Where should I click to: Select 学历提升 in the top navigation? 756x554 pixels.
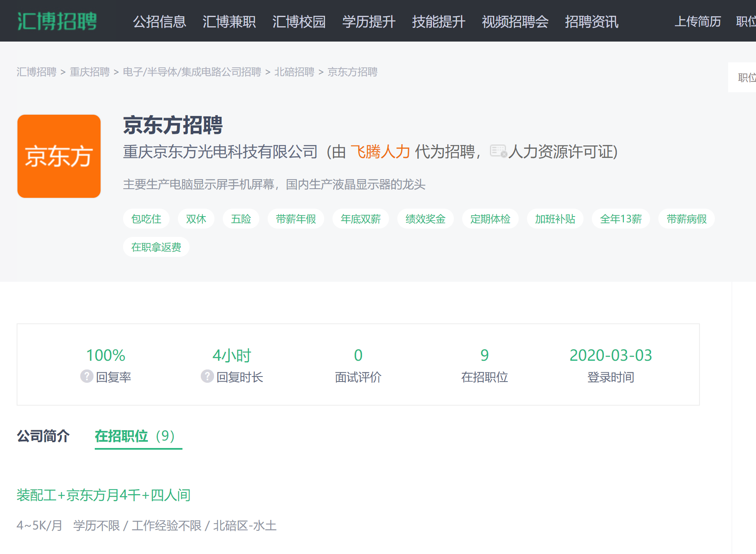[369, 21]
